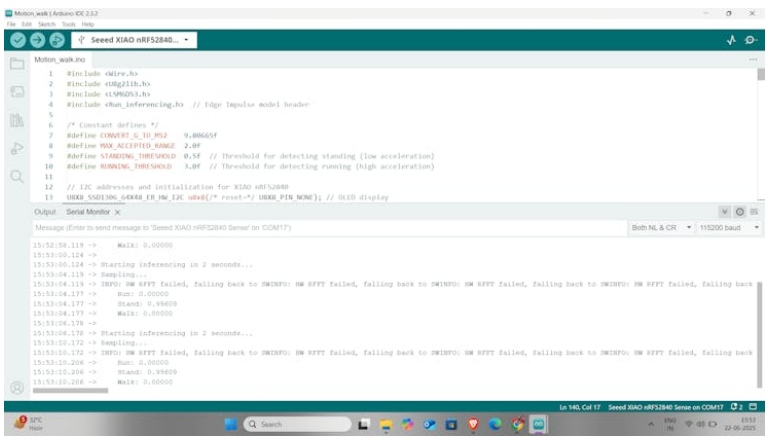Open the Sketchbook folder sidebar panel

16,64
